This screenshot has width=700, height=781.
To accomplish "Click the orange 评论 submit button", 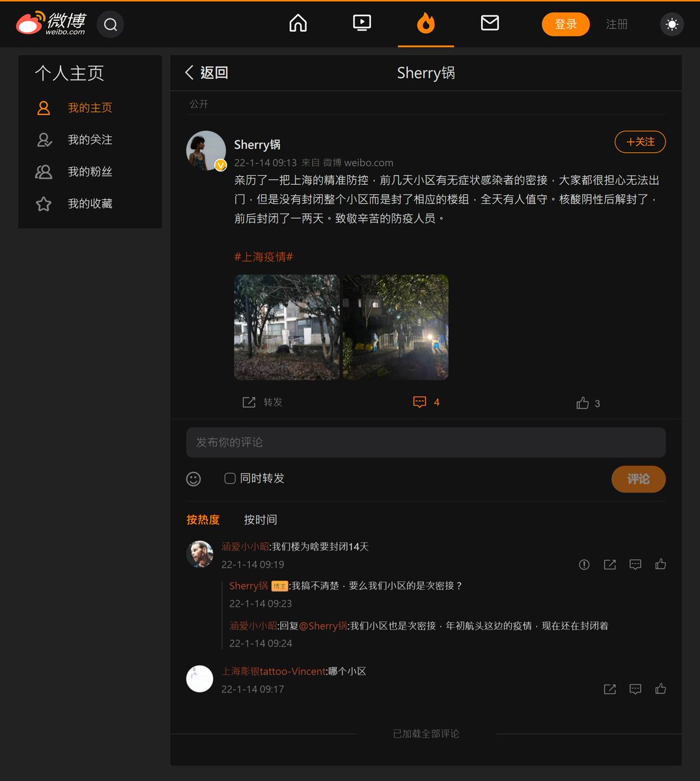I will point(638,479).
